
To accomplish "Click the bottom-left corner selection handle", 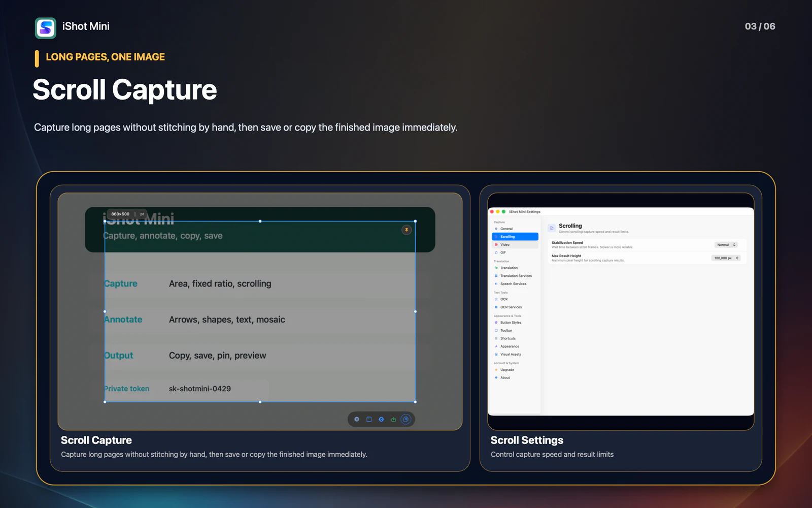I will pos(105,402).
